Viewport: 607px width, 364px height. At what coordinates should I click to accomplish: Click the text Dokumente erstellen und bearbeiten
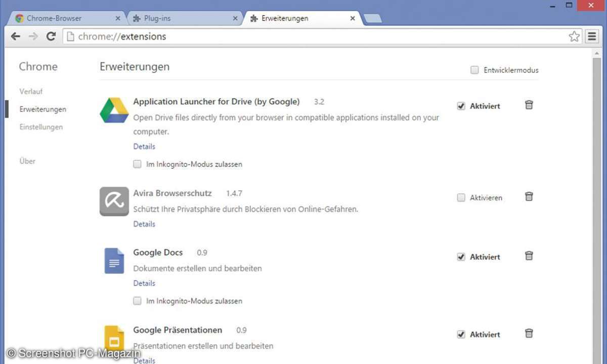pyautogui.click(x=198, y=268)
